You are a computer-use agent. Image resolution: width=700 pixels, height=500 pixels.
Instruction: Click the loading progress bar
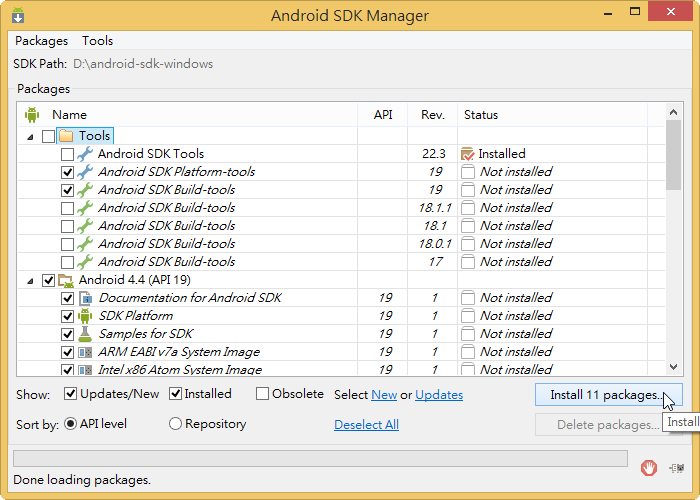320,458
